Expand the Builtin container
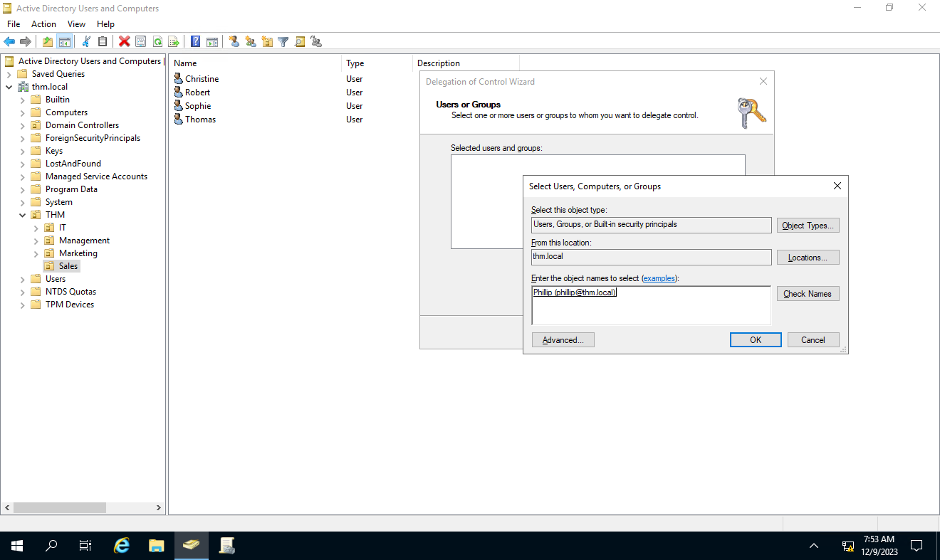The width and height of the screenshot is (940, 560). pos(22,100)
